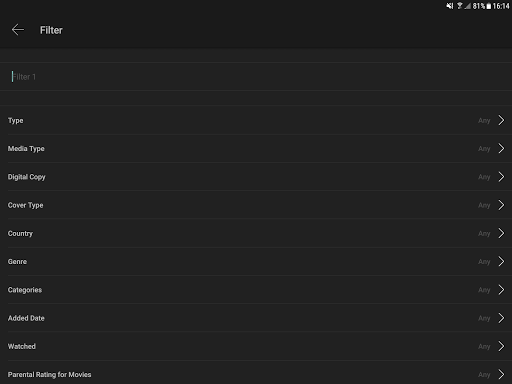Expand Digital Copy chevron arrow
The width and height of the screenshot is (512, 384).
point(501,177)
